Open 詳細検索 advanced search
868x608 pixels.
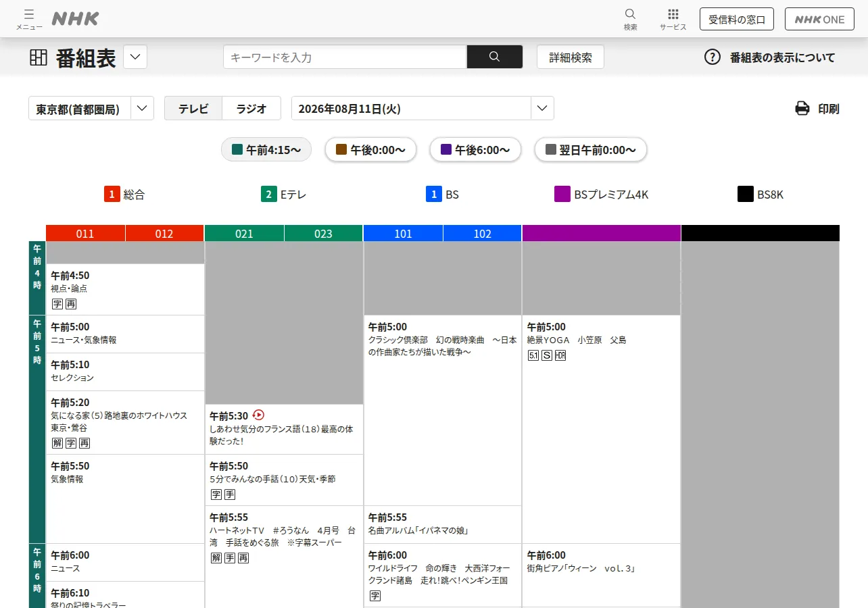click(571, 57)
